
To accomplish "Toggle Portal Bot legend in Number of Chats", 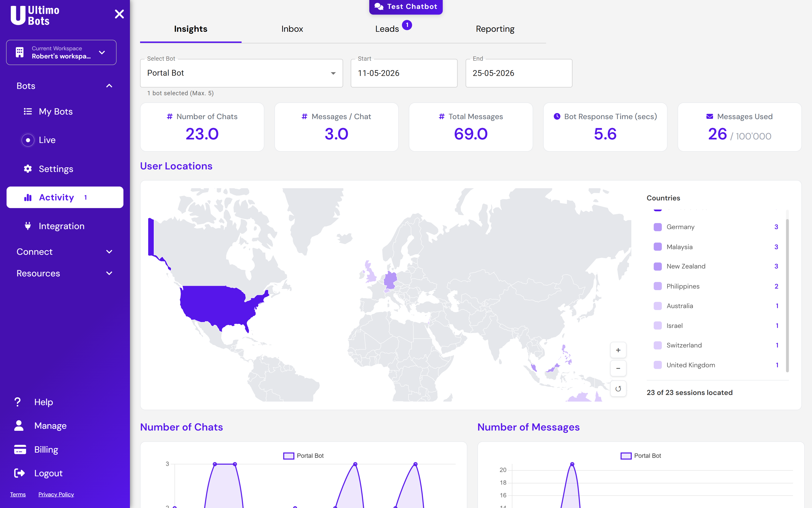I will 303,456.
